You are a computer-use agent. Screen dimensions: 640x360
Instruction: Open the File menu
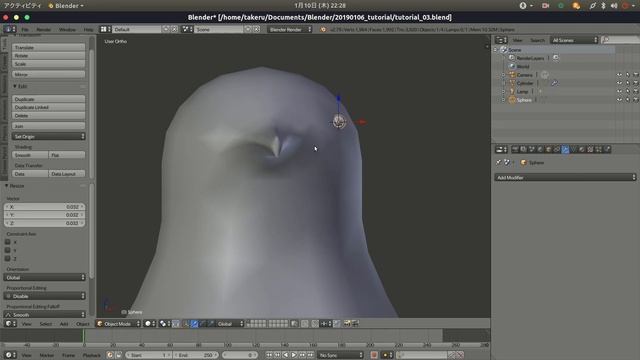25,29
